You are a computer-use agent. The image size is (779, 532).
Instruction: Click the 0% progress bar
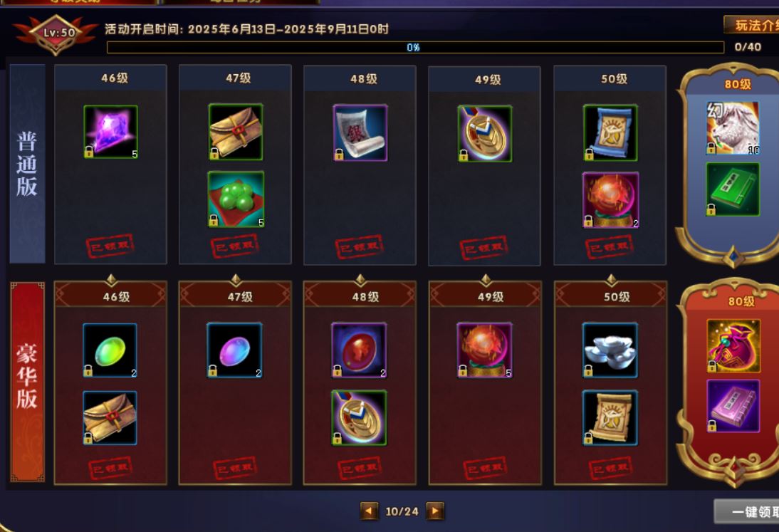tap(415, 47)
